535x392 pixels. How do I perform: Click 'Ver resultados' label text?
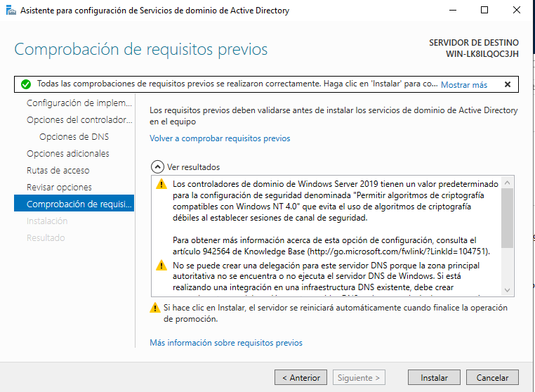tap(194, 167)
